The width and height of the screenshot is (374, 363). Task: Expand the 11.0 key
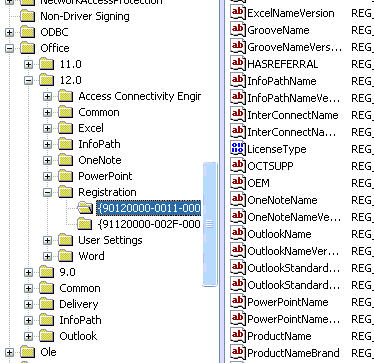pos(29,64)
